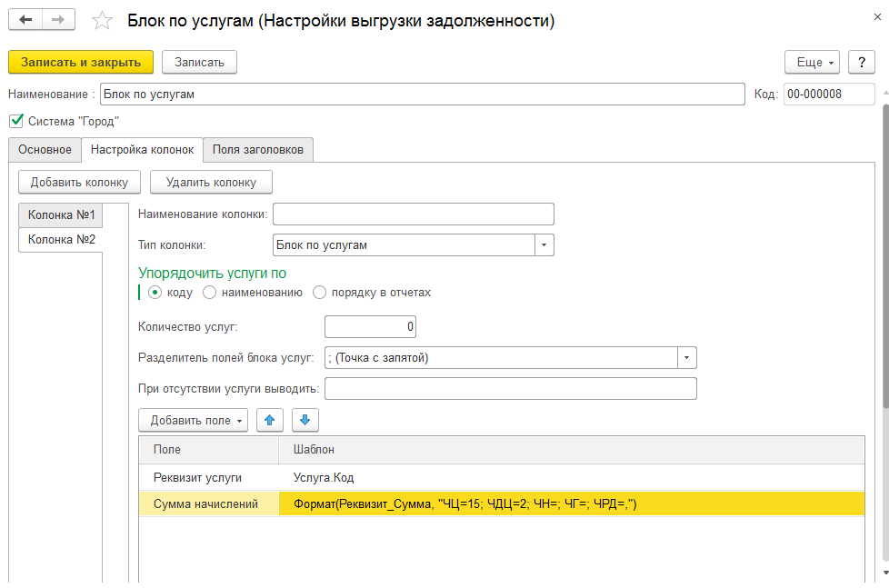Switch to the Основное tab

tap(45, 150)
